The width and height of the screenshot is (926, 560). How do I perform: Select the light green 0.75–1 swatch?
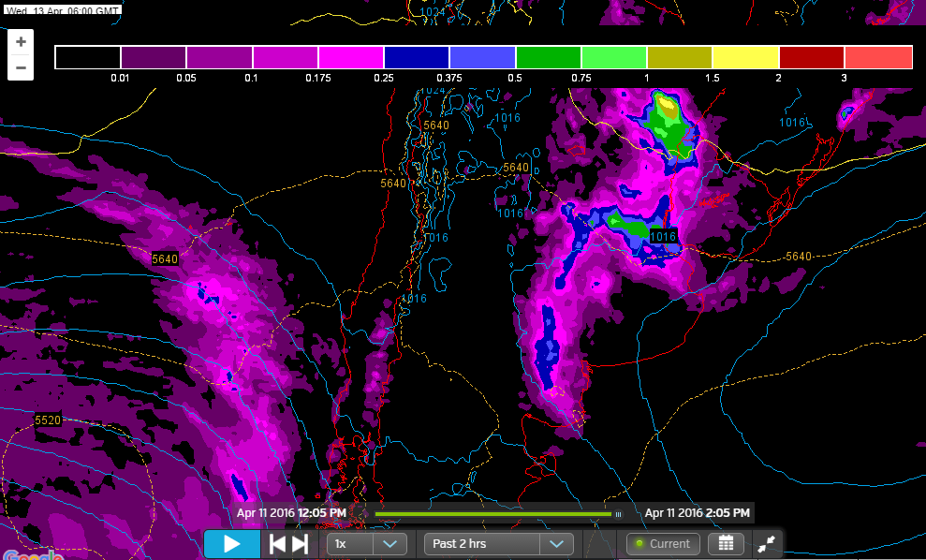pyautogui.click(x=614, y=57)
